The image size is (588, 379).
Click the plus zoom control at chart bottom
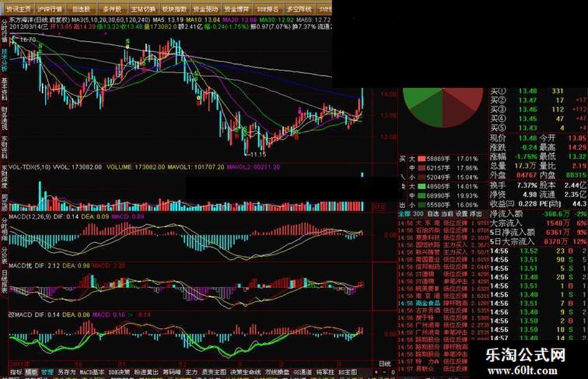click(376, 372)
